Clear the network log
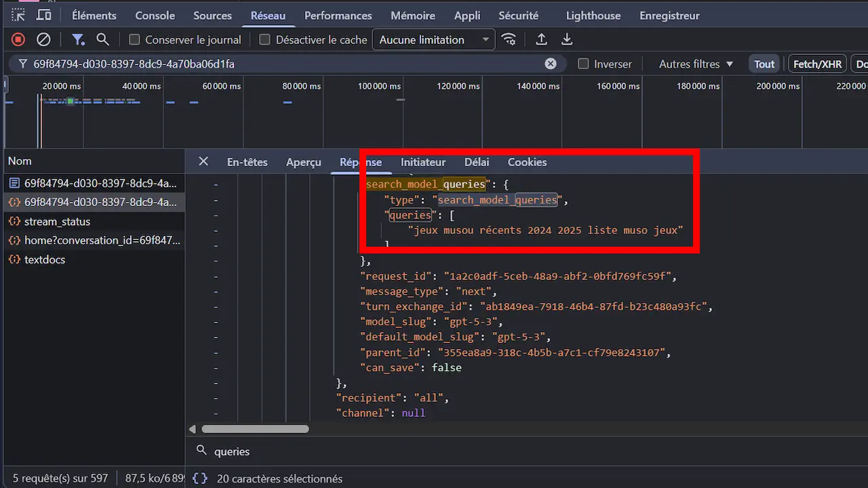The image size is (868, 488). (43, 39)
